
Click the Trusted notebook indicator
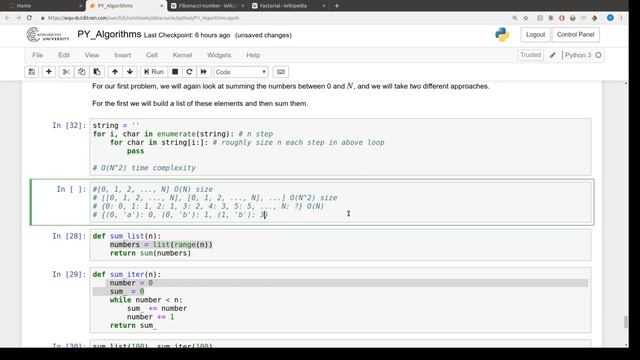pyautogui.click(x=530, y=55)
